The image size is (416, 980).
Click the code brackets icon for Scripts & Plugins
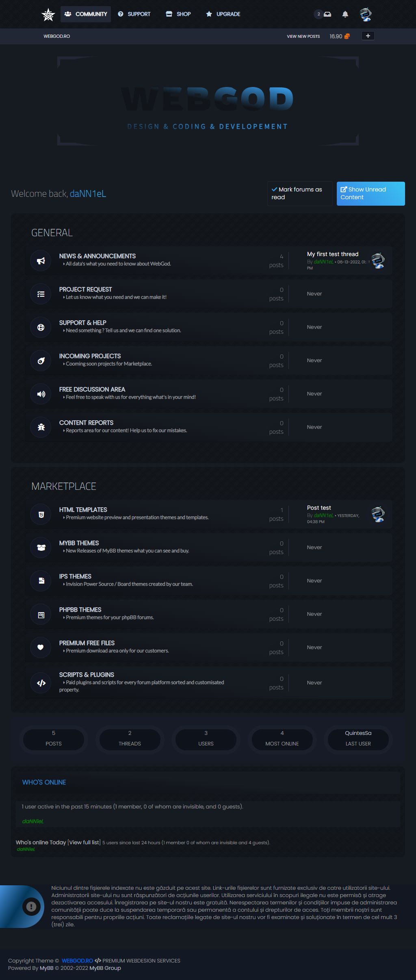pos(41,683)
